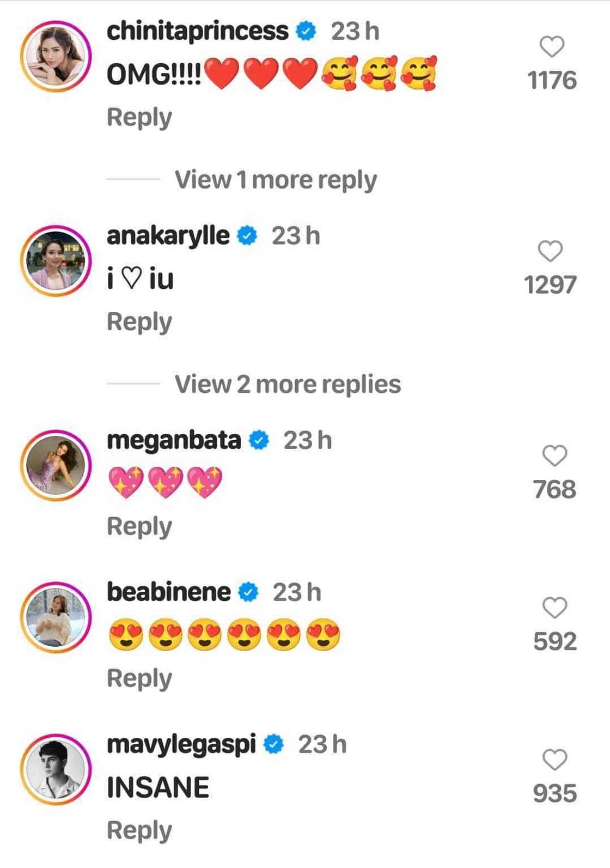Reply to mavylegaspi's comment

pos(139,830)
